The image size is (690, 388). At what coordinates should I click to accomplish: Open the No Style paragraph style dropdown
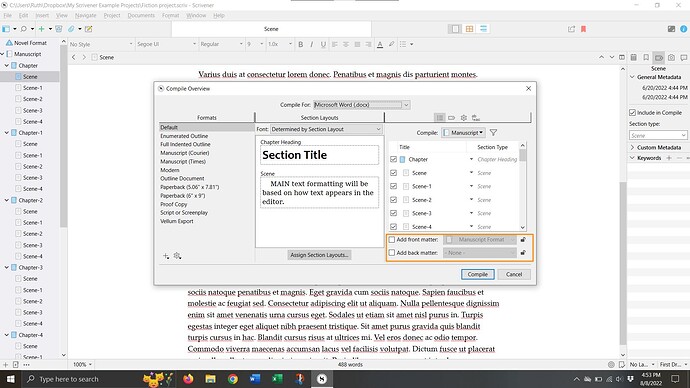click(x=101, y=44)
